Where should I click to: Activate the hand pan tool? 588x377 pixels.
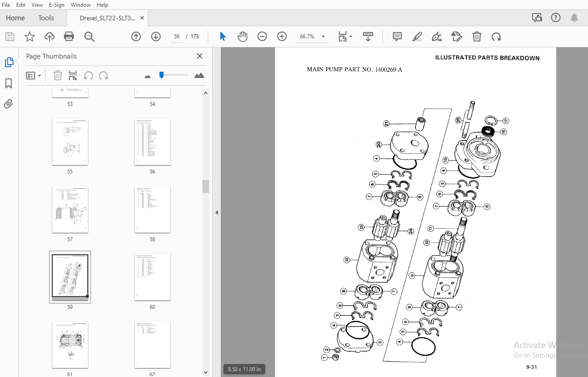point(242,37)
